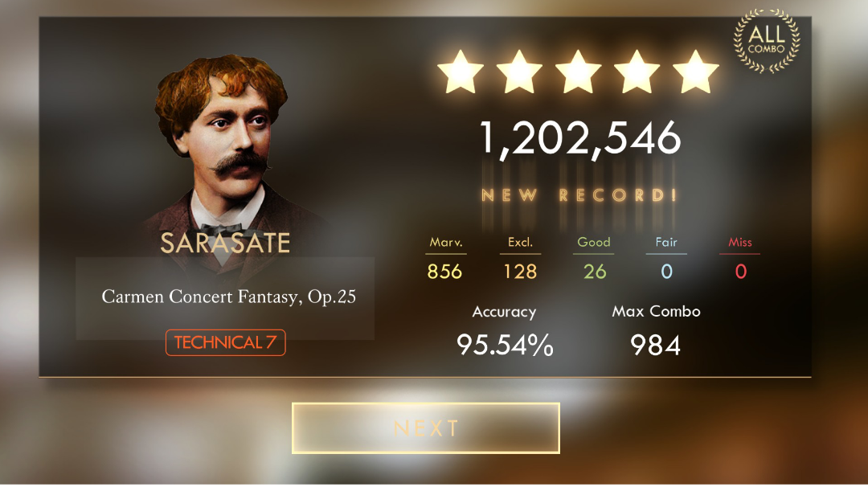Click the Carmen Concert Fantasy song title
The image size is (868, 487).
[x=228, y=297]
